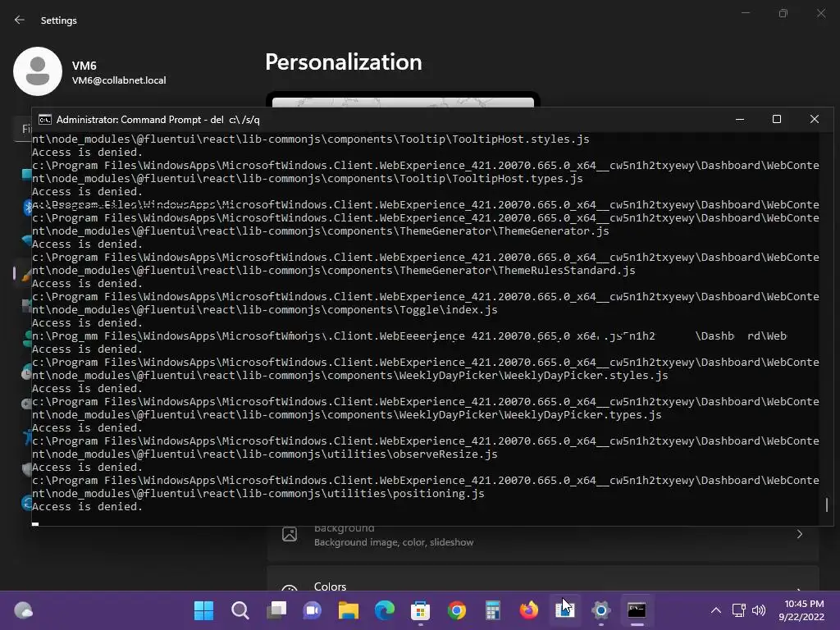This screenshot has height=630, width=840.
Task: Open the Settings gear taskbar icon
Action: pyautogui.click(x=601, y=610)
